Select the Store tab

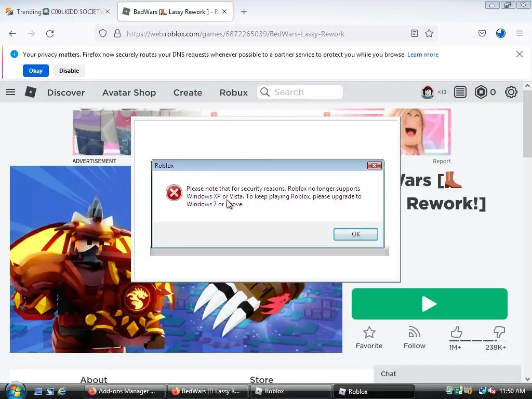tap(261, 380)
